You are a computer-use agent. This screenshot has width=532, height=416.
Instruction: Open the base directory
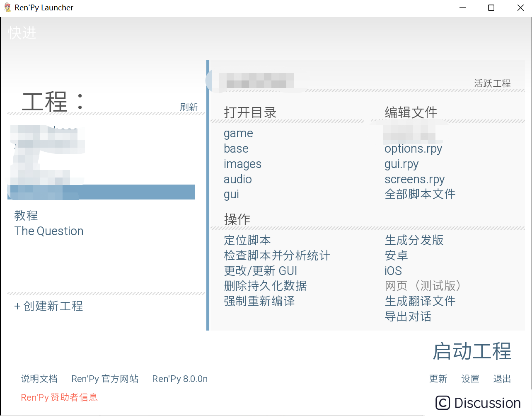tap(236, 148)
